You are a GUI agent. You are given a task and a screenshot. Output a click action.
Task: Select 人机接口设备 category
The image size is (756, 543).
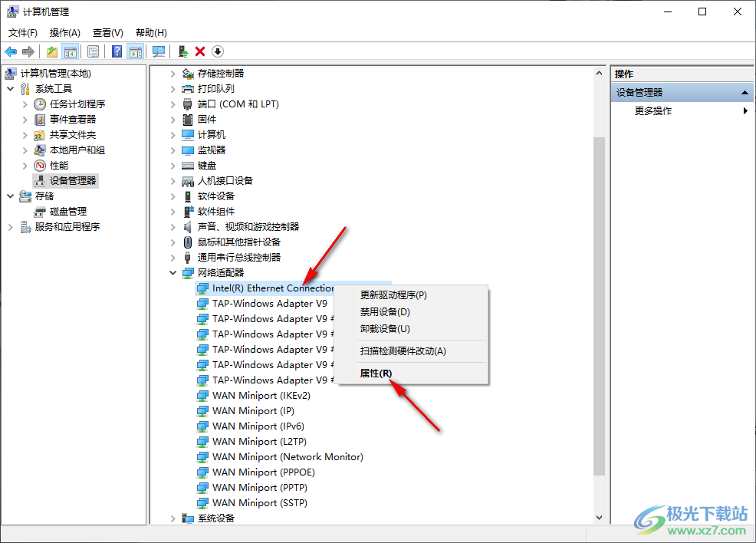click(225, 181)
